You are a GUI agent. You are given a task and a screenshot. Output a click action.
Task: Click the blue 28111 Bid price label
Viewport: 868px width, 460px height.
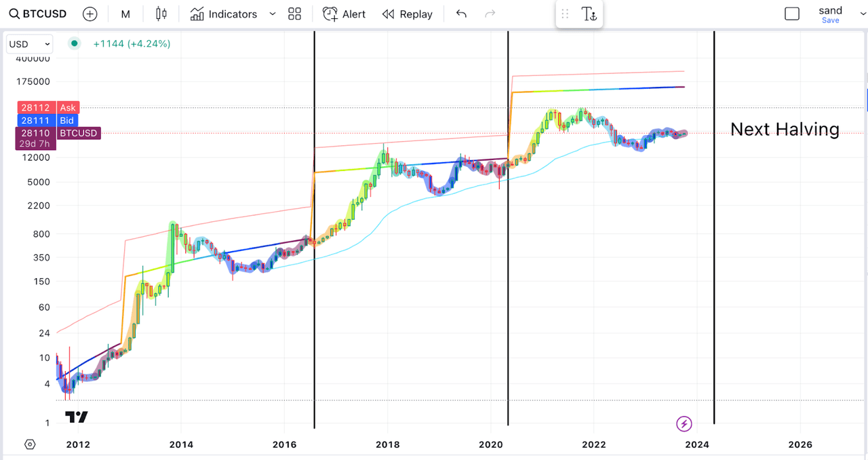click(47, 120)
